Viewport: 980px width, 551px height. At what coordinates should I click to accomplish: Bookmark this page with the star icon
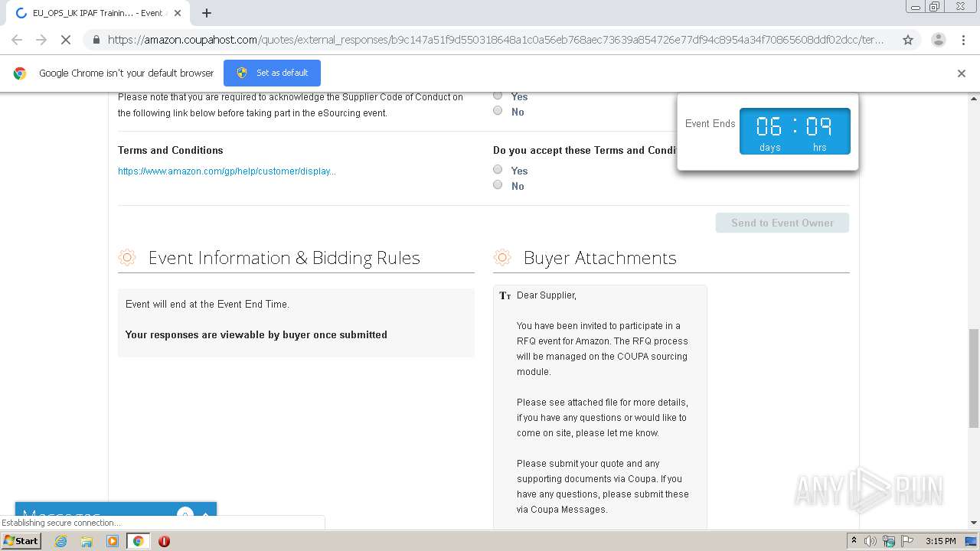click(x=908, y=40)
